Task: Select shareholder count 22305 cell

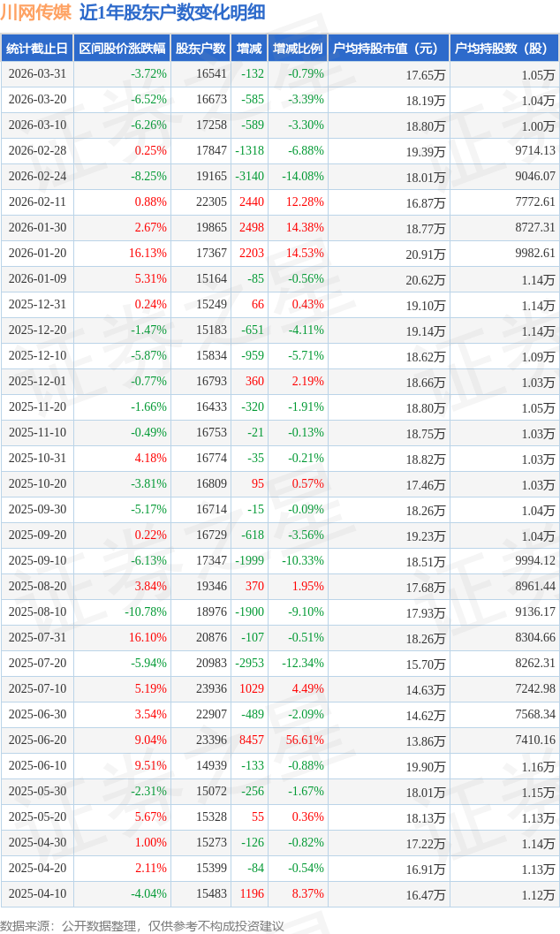Action: coord(211,202)
